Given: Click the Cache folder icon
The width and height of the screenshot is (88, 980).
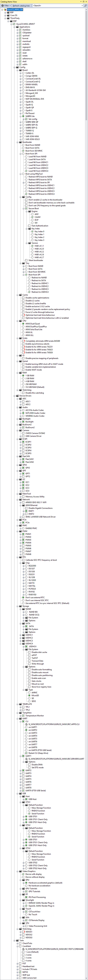Looking at the screenshot, I should 21,295.
